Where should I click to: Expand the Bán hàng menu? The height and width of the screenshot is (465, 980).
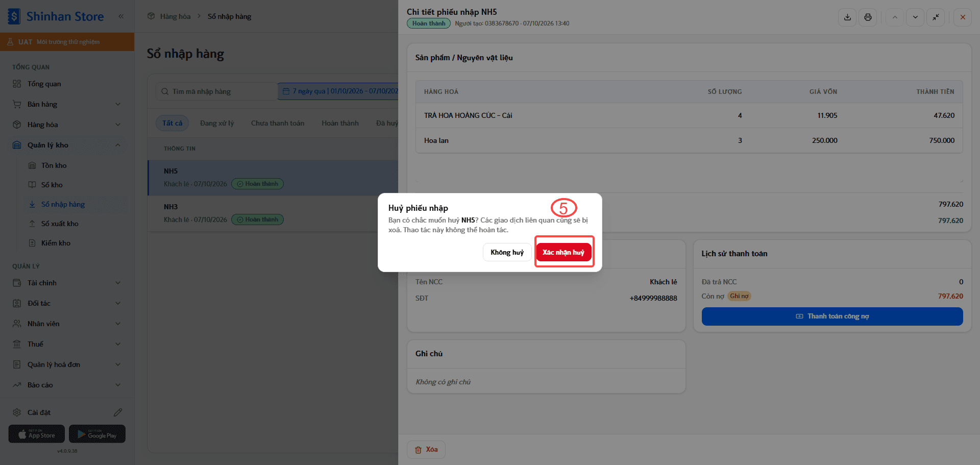pyautogui.click(x=67, y=104)
